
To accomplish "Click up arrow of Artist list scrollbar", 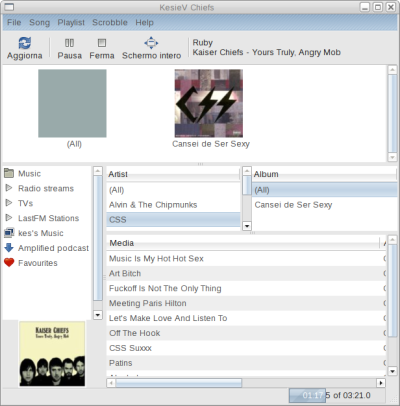I will click(x=247, y=171).
